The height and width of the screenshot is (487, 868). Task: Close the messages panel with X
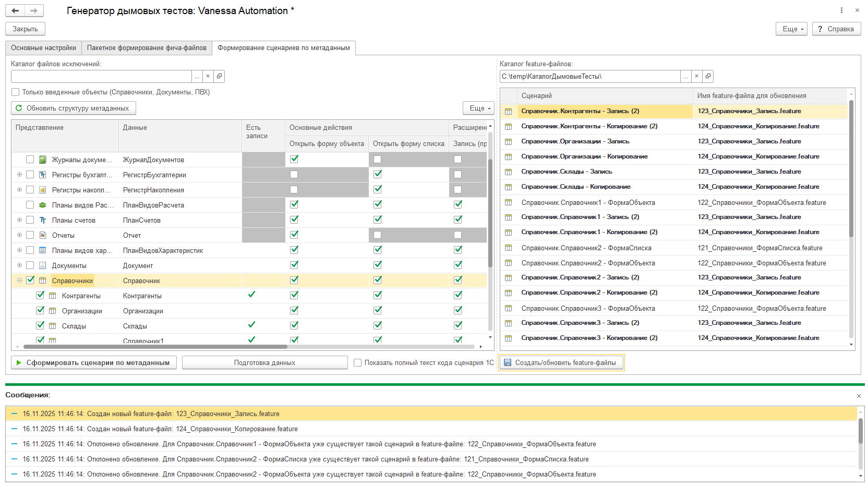(859, 396)
